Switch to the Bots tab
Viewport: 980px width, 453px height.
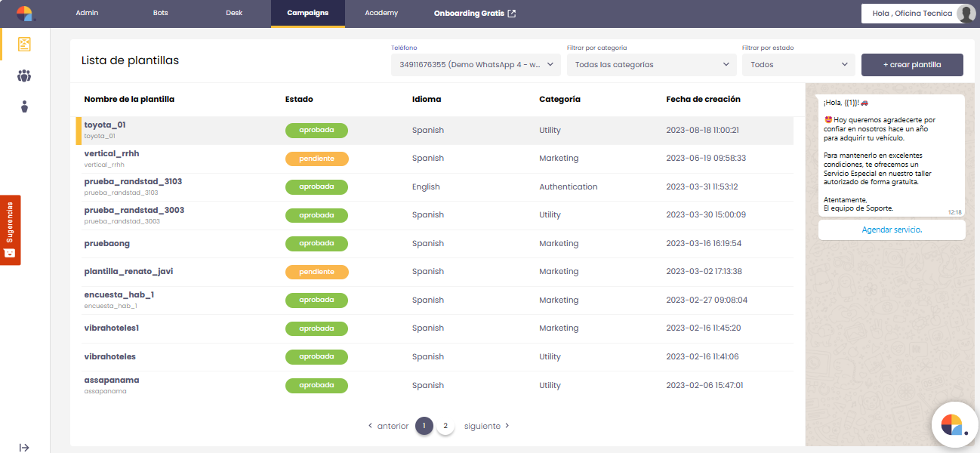pyautogui.click(x=161, y=14)
